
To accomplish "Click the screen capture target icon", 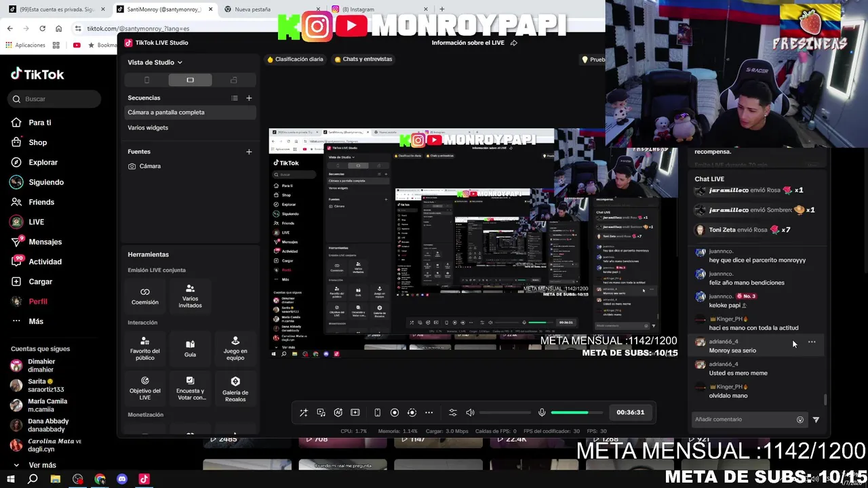I will (x=412, y=412).
